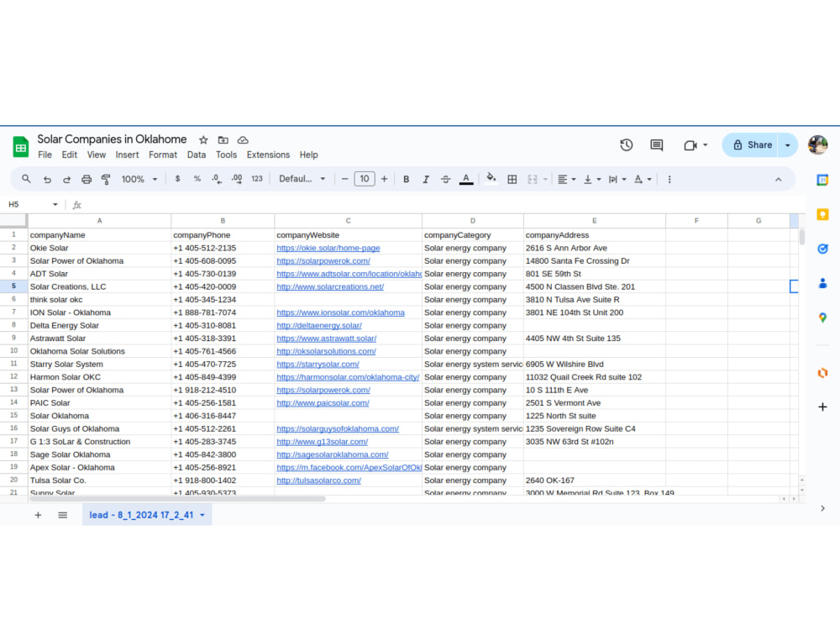Select the lead - 8_1_2024 17_2_41 tab
The width and height of the screenshot is (840, 630).
click(x=147, y=516)
